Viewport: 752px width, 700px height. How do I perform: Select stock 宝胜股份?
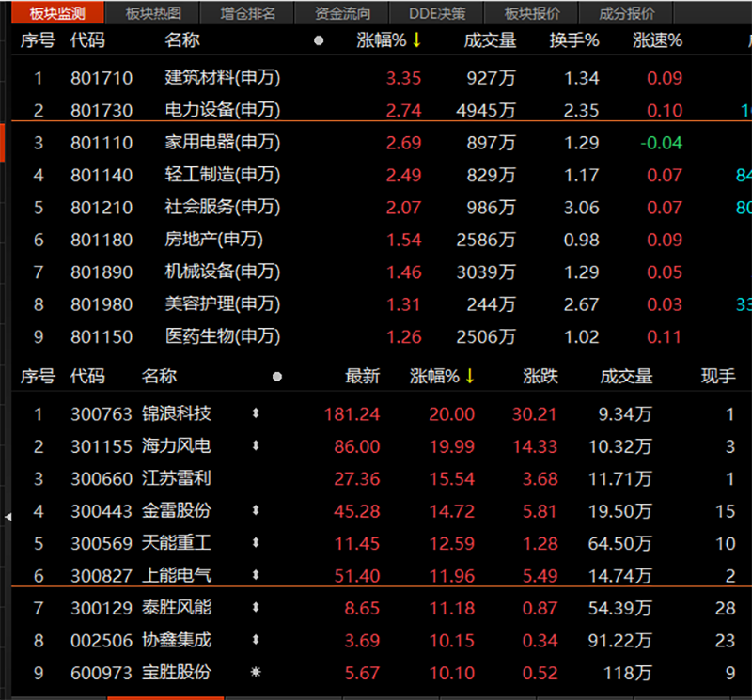tap(177, 672)
